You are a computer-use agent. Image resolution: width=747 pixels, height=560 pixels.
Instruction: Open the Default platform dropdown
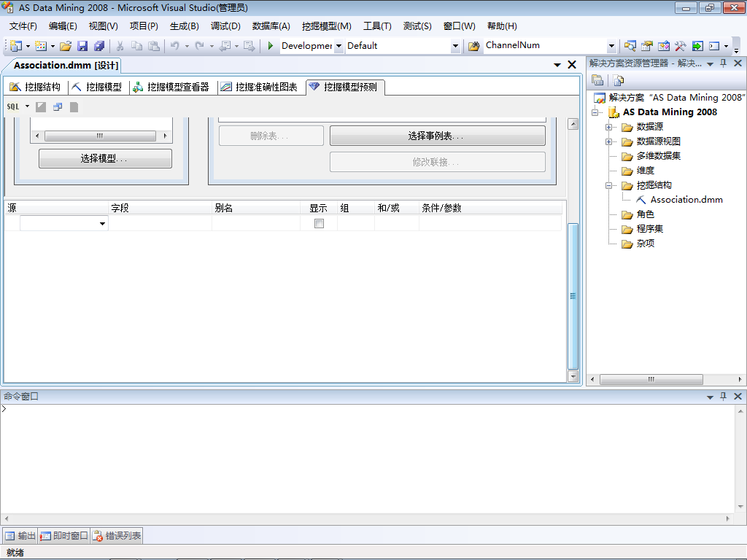click(455, 46)
